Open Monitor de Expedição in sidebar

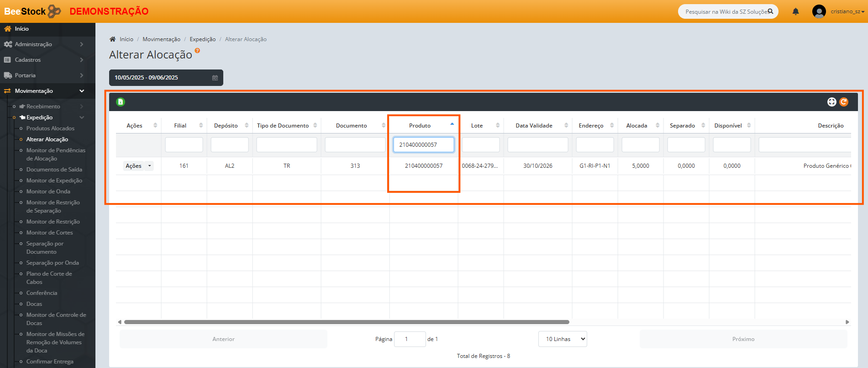click(54, 181)
